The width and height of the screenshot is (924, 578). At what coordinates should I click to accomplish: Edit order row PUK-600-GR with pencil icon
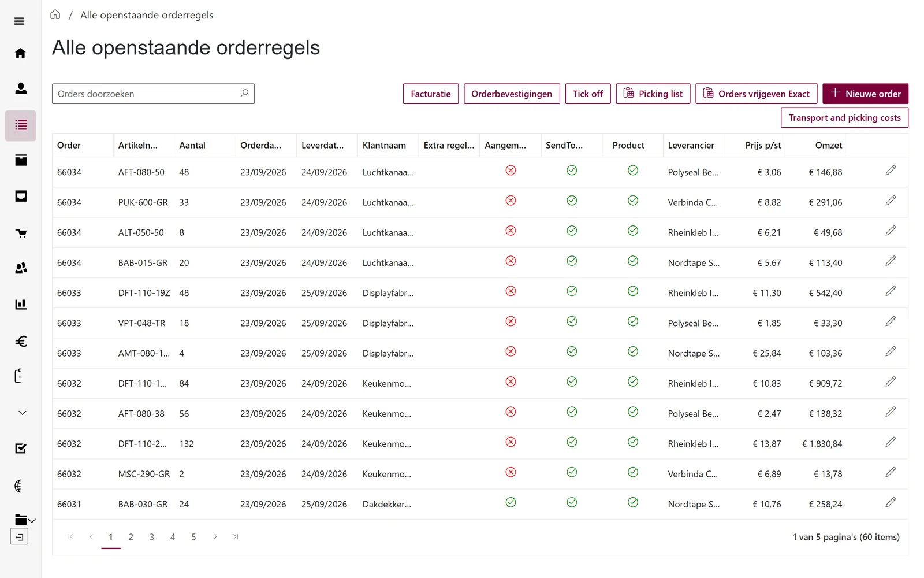[891, 200]
